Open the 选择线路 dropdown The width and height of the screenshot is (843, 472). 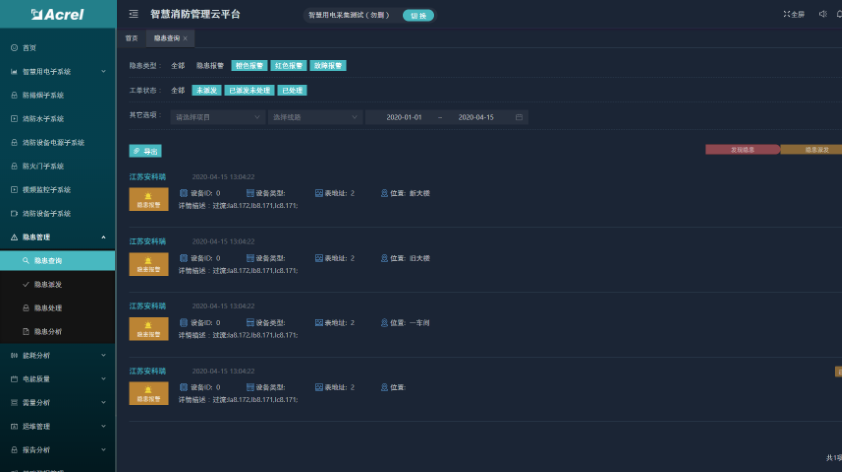tap(314, 117)
